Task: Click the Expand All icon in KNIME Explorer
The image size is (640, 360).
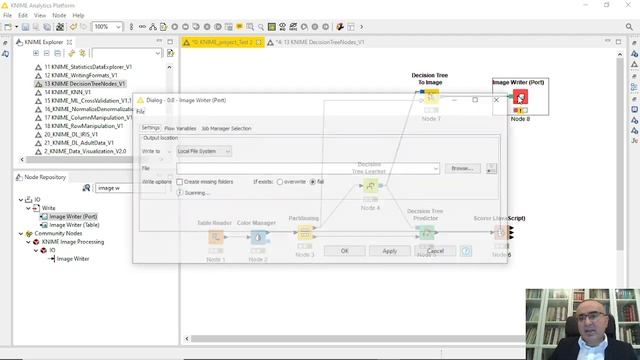Action: click(x=36, y=53)
